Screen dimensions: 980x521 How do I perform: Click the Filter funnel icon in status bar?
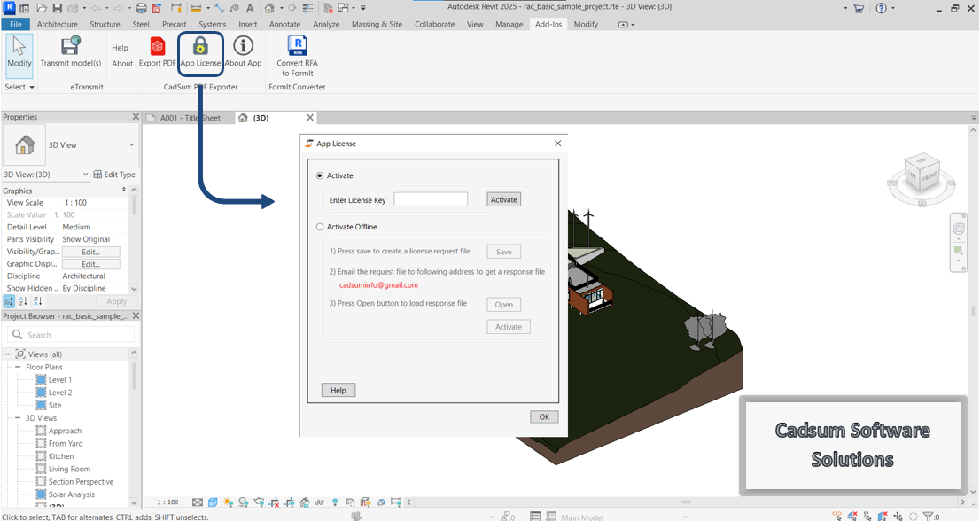point(928,517)
